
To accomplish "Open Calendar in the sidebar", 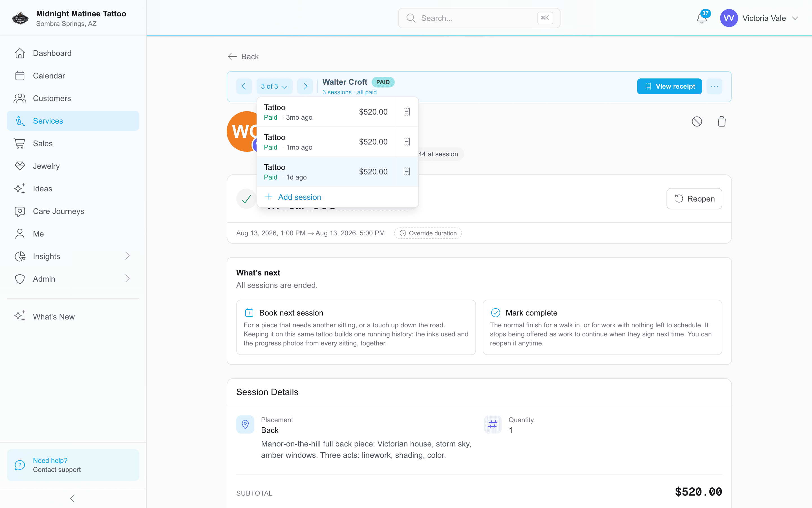I will coord(73,76).
